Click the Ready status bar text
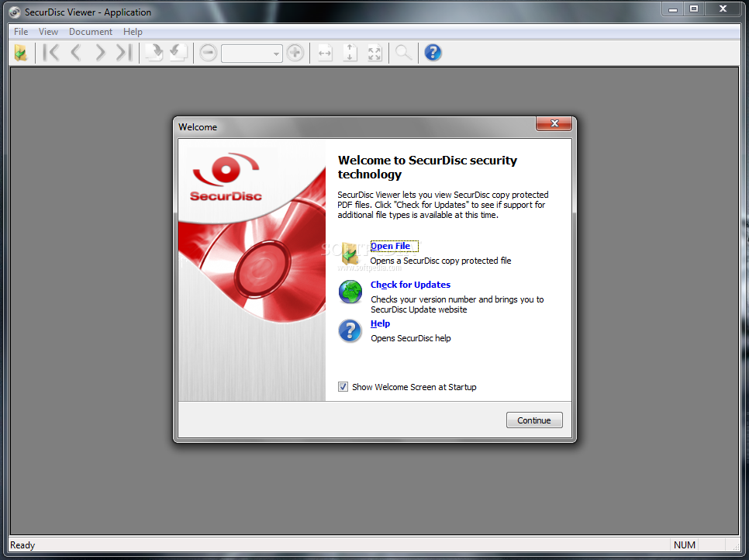The height and width of the screenshot is (560, 749). click(x=22, y=545)
